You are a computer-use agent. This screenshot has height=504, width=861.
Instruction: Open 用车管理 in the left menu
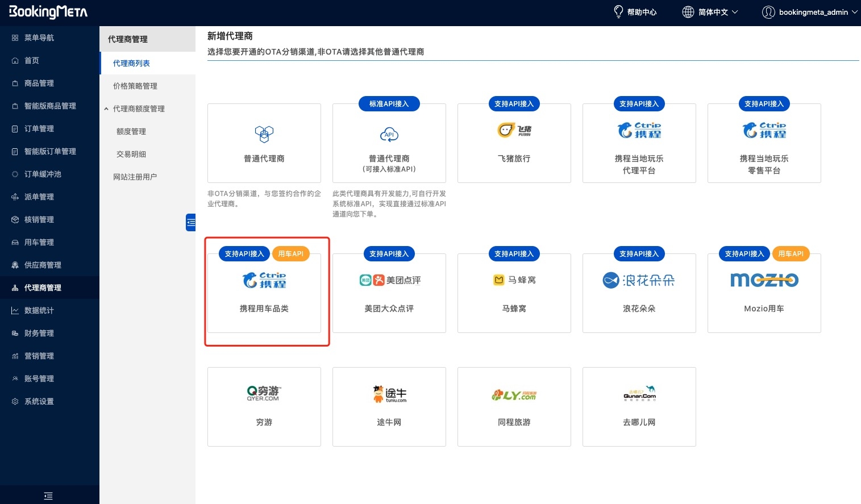pyautogui.click(x=39, y=242)
